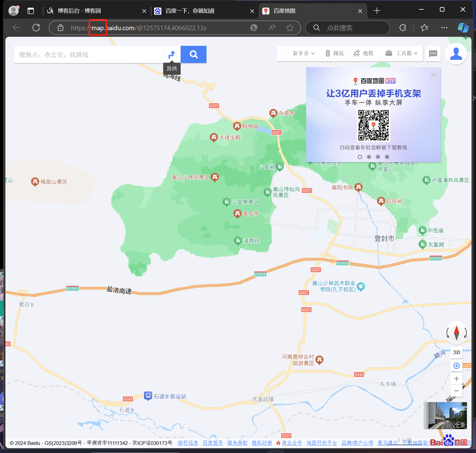The width and height of the screenshot is (476, 453).
Task: Expand the 新乡市 city dropdown
Action: pos(299,53)
